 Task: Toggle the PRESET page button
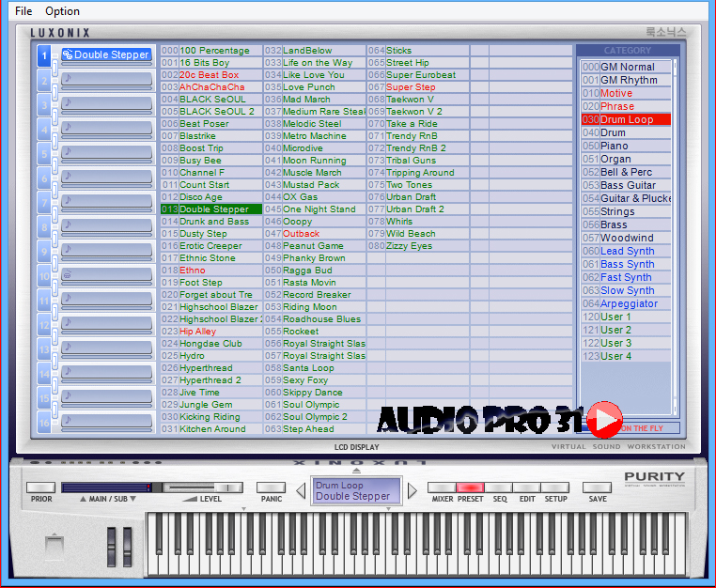[470, 487]
